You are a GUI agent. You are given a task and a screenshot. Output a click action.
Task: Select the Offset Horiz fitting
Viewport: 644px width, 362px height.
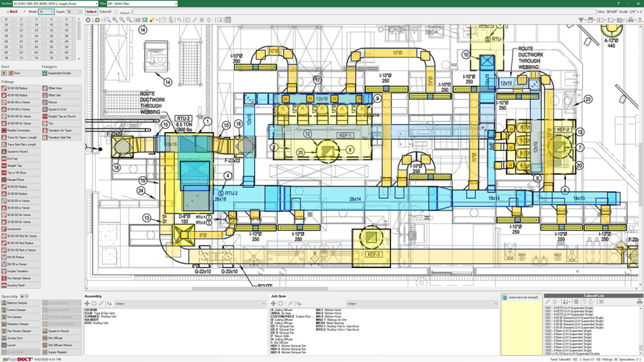click(61, 88)
